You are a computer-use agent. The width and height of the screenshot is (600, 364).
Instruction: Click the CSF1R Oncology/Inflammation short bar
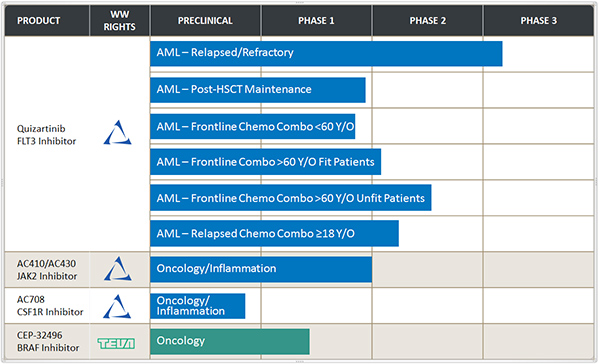[198, 306]
